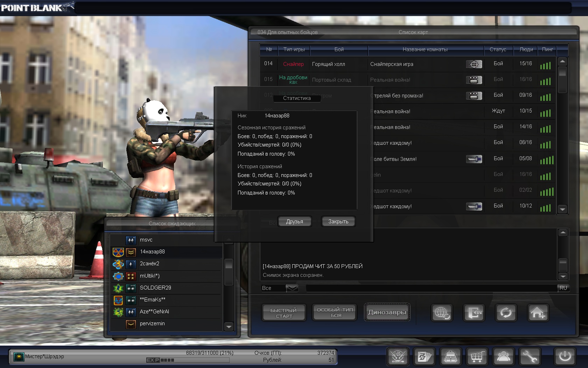Click the 'Быстрый старт' button
This screenshot has width=588, height=368.
coord(283,313)
